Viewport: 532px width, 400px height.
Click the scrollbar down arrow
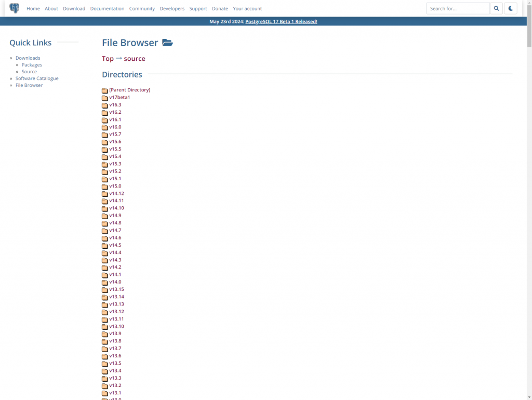click(529, 397)
